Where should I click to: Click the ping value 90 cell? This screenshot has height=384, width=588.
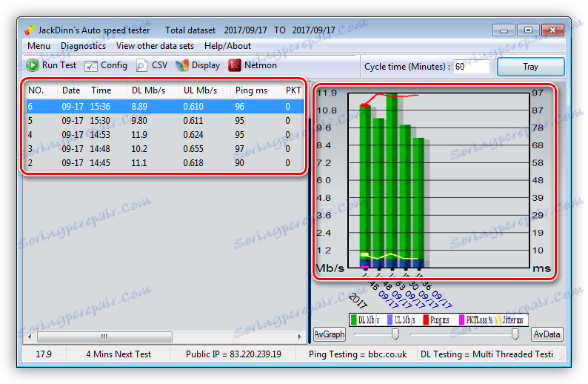[239, 163]
